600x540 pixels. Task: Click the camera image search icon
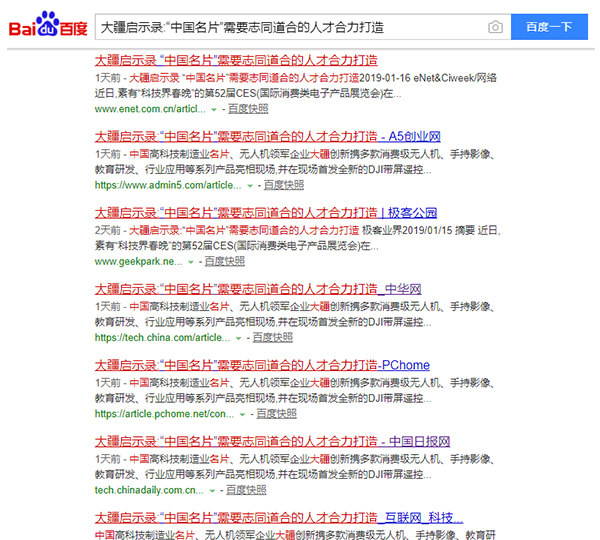point(495,27)
